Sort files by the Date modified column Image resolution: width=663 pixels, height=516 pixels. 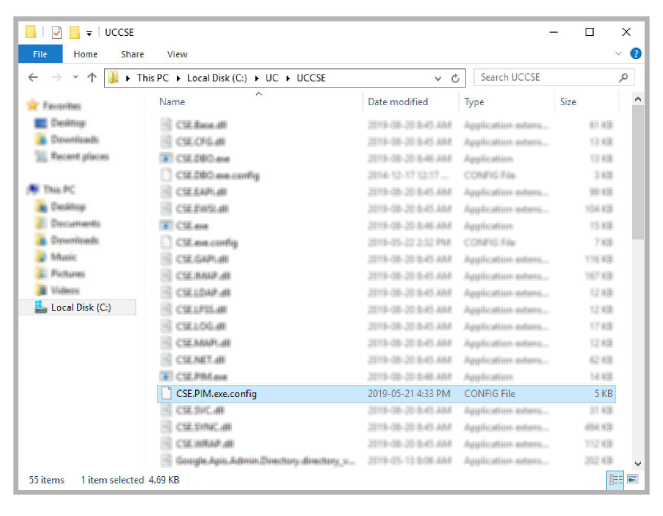397,102
